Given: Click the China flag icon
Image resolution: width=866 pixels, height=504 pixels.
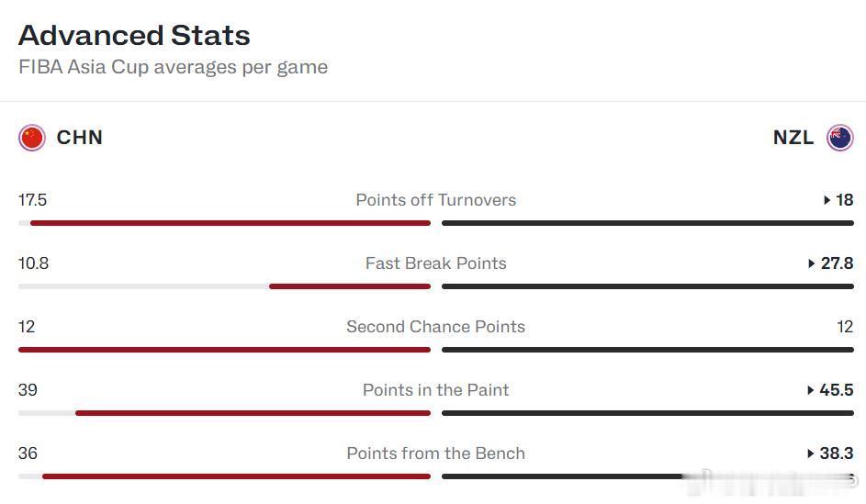Looking at the screenshot, I should pos(32,138).
